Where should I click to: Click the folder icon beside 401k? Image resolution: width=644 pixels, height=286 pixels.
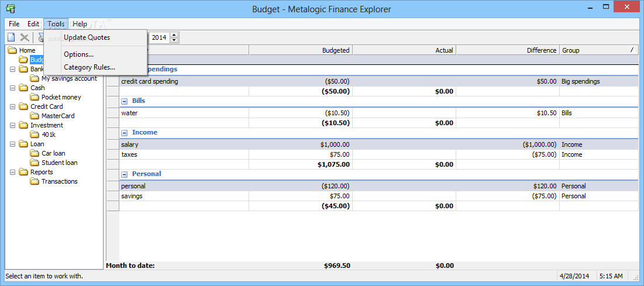pos(35,135)
